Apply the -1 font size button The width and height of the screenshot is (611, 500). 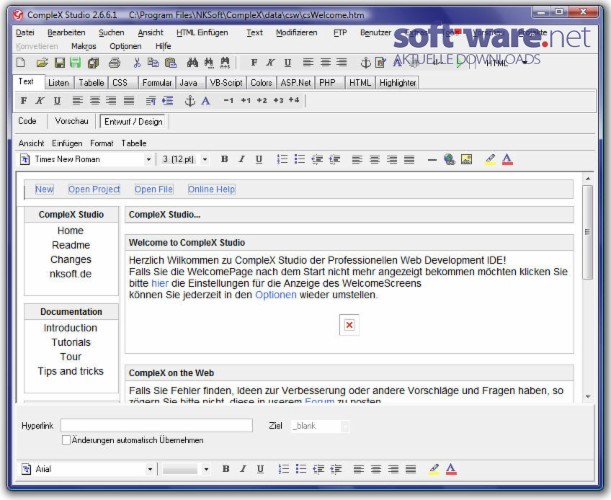[228, 101]
